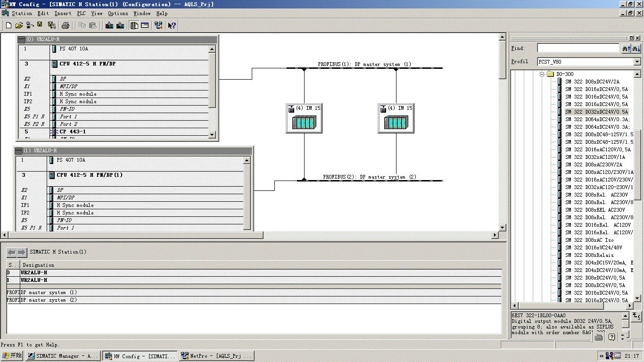
Task: Select row 0 UR2ALU-H in the detail table
Action: 254,272
